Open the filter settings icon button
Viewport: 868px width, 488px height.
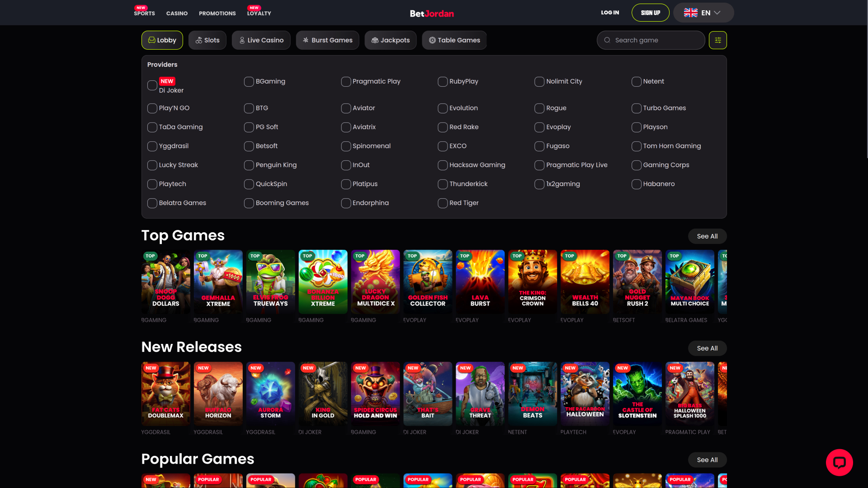click(717, 40)
